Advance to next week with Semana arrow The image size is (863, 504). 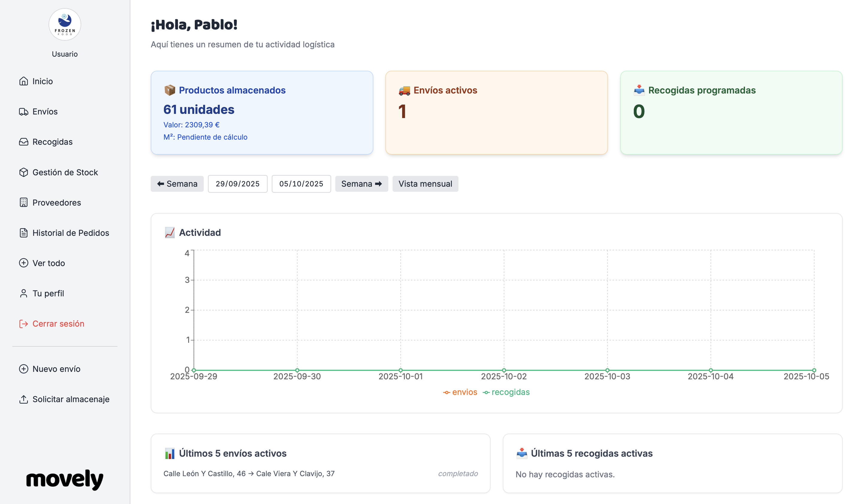(362, 184)
